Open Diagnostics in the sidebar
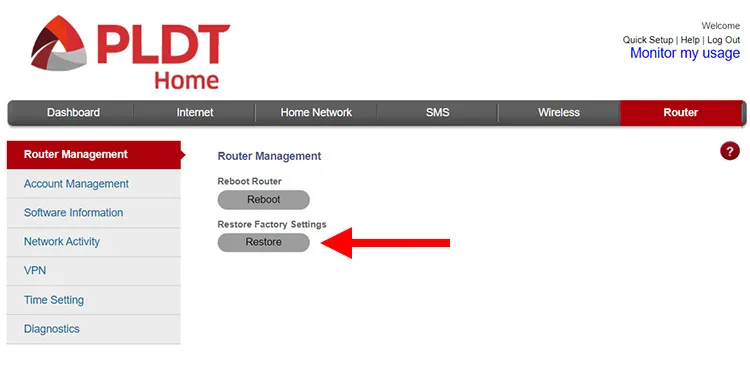 (x=94, y=329)
